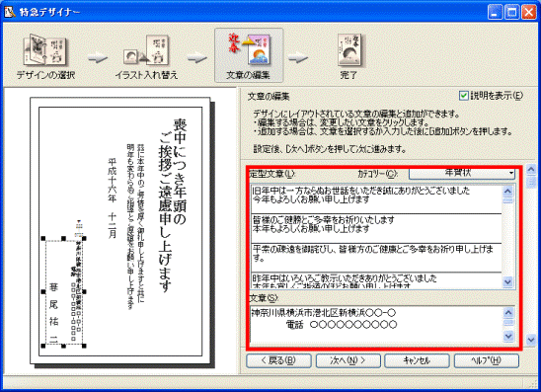This screenshot has width=541, height=392.
Task: Click the right panel scrollbar down arrow
Action: click(x=531, y=340)
